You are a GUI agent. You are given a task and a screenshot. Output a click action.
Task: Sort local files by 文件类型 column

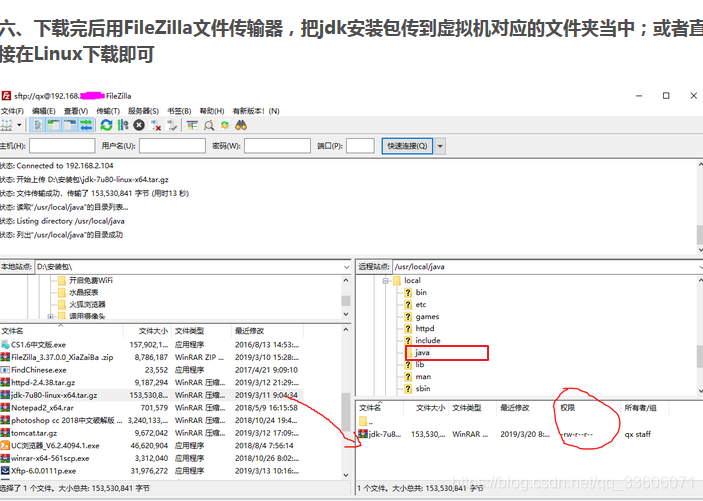click(x=201, y=331)
